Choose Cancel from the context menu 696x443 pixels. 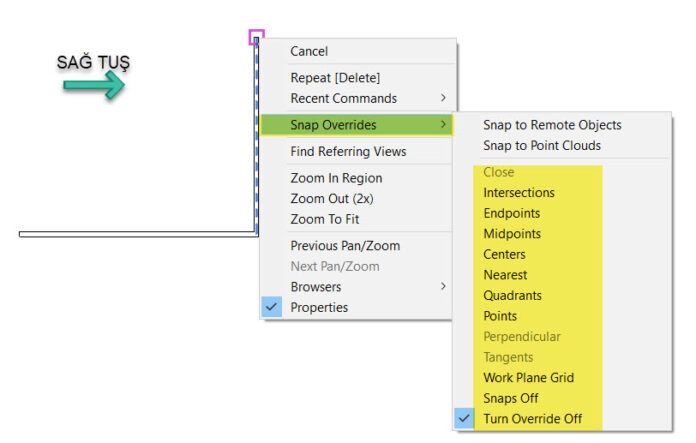[309, 51]
